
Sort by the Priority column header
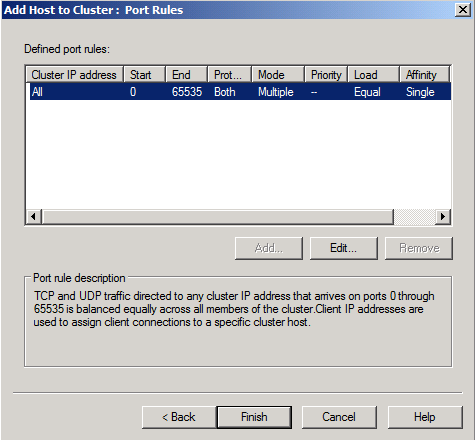[x=326, y=75]
